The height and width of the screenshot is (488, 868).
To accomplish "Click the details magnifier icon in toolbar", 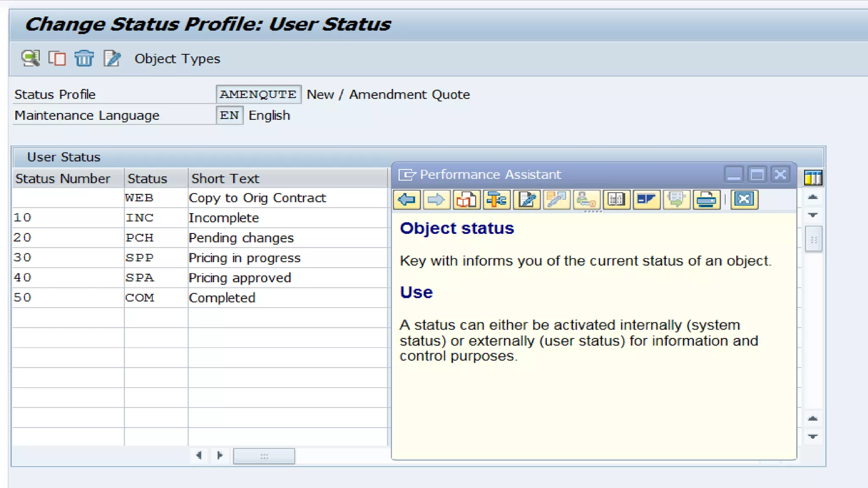I will pos(31,58).
